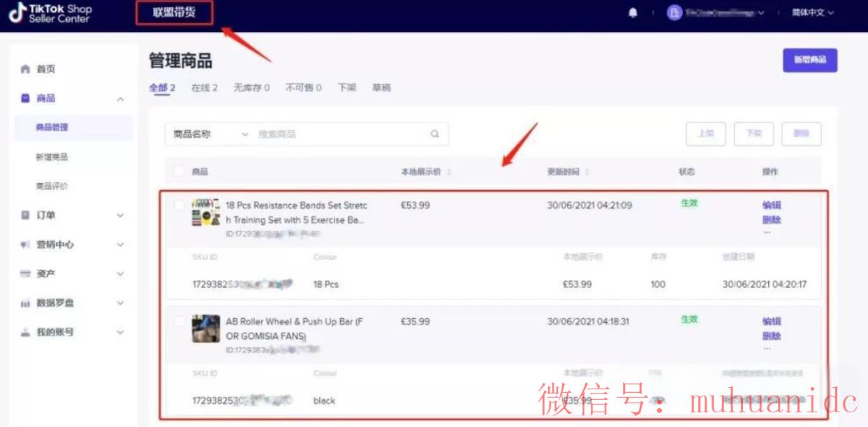Switch to the 不可售 0 tab

304,88
